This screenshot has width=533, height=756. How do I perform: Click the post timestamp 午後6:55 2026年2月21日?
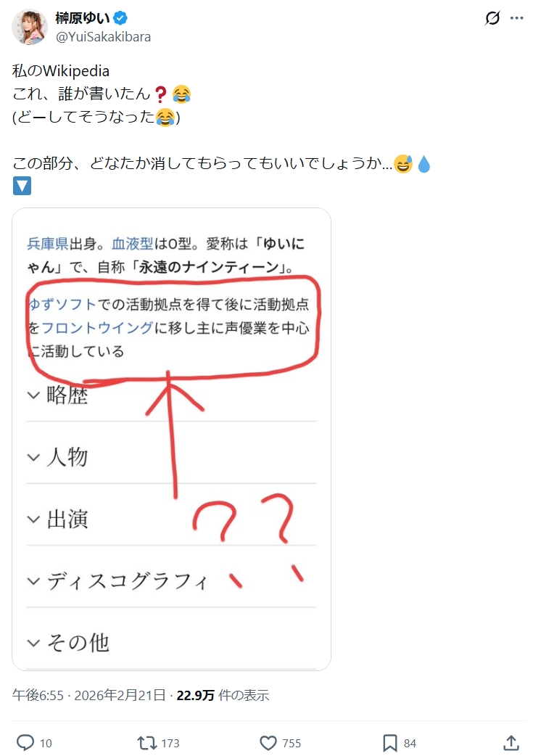(x=89, y=695)
